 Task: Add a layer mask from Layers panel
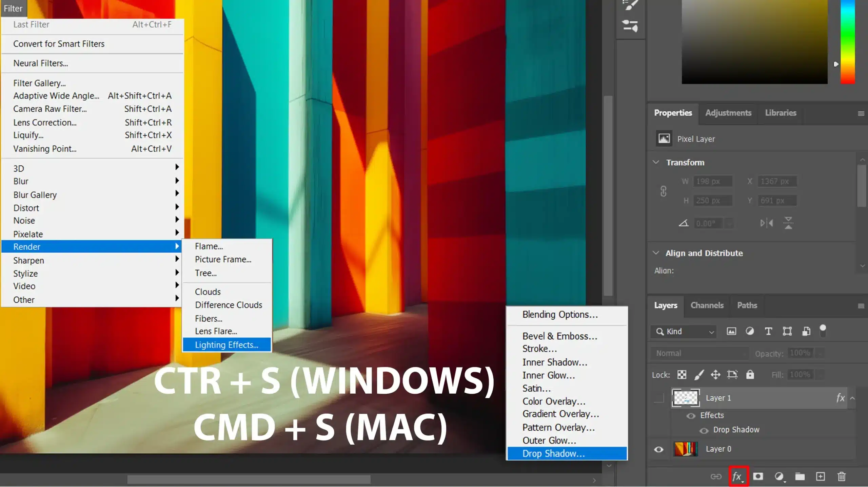click(x=758, y=476)
